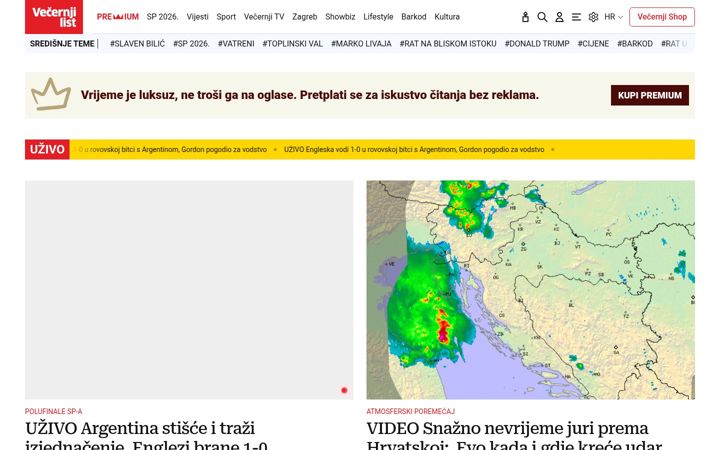Go to SP 2026. section
The image size is (720, 450).
[x=162, y=17]
